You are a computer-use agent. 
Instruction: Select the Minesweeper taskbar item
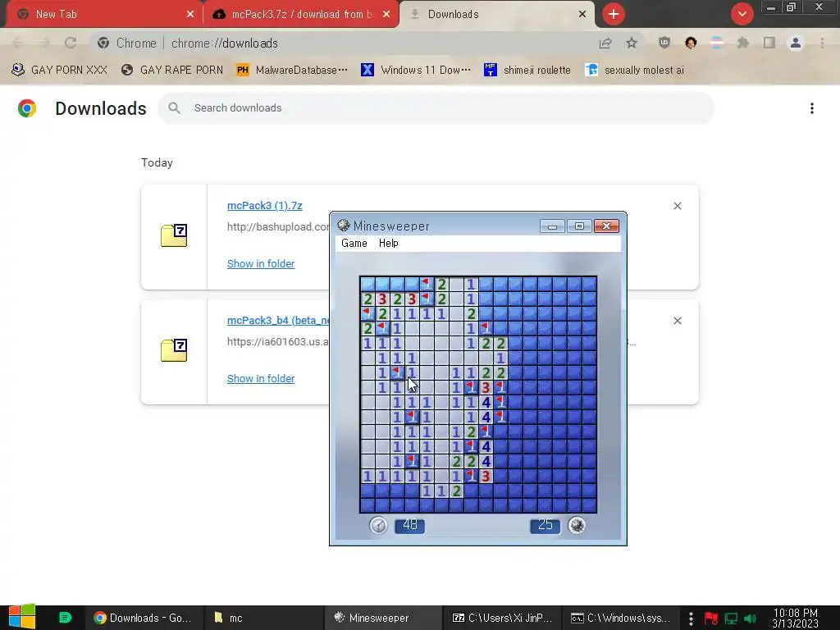[x=384, y=618]
